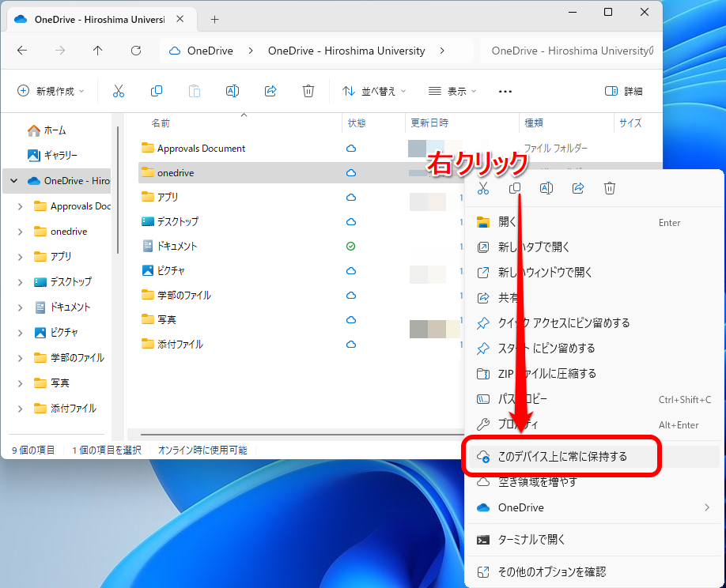Screen dimensions: 726x588
Task: Click the Share icon in context menu
Action: tap(578, 188)
